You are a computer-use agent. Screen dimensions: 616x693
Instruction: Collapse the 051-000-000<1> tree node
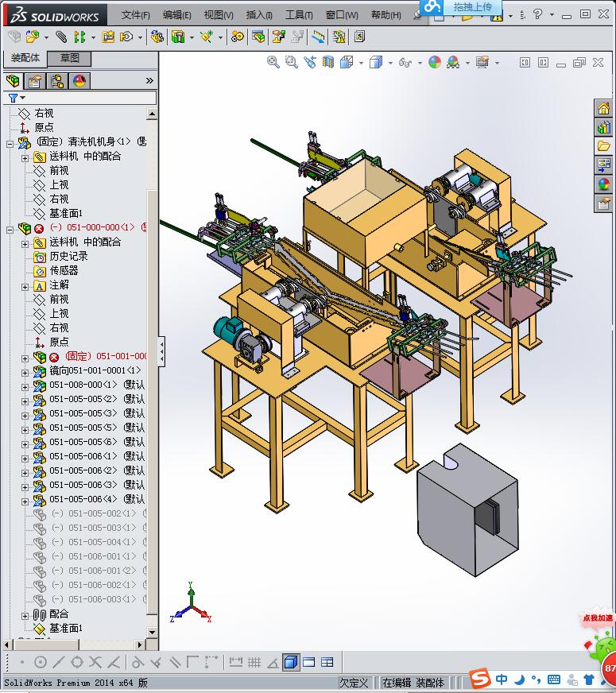(x=10, y=229)
